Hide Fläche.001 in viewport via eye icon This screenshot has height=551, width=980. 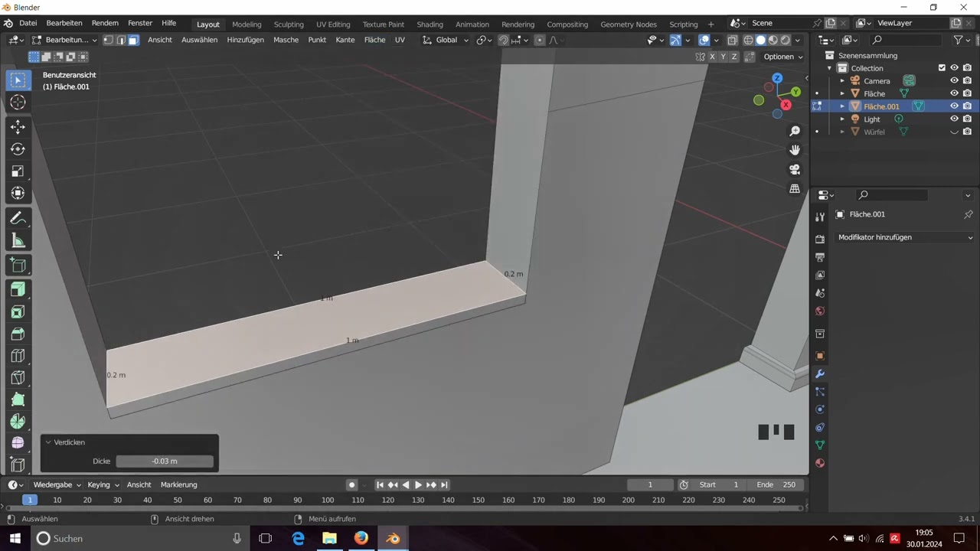(x=955, y=106)
